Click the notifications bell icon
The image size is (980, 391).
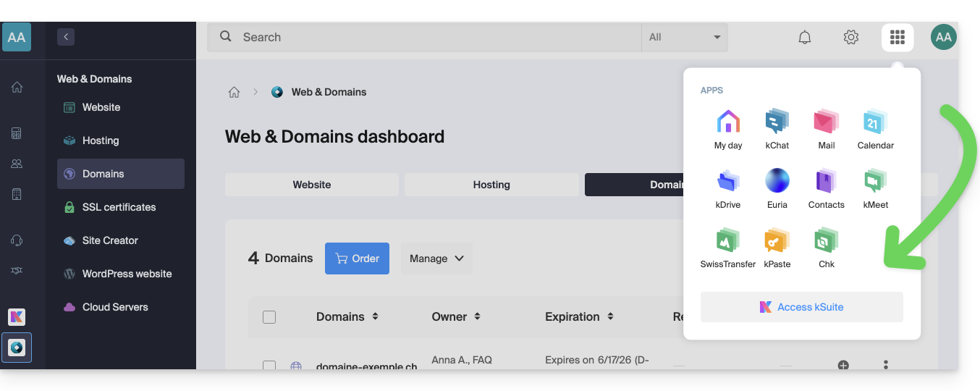pyautogui.click(x=804, y=38)
